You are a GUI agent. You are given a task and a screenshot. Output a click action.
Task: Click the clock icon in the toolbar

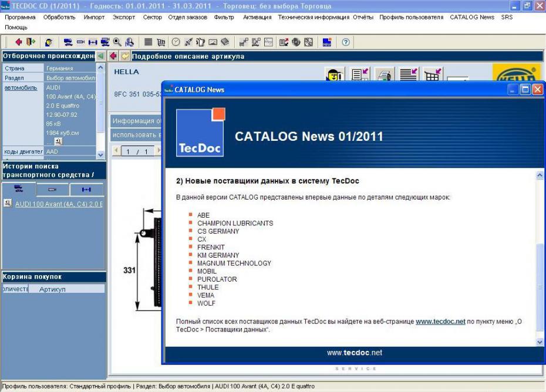(176, 42)
